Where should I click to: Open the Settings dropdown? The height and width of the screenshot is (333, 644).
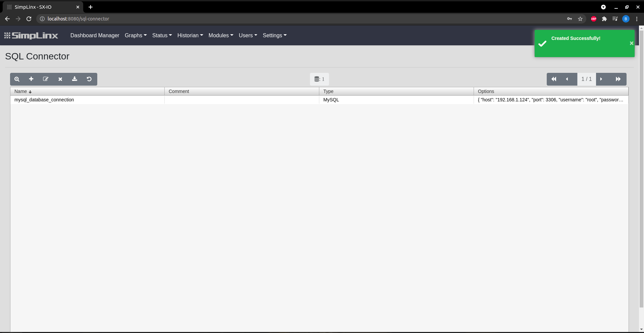tap(274, 35)
